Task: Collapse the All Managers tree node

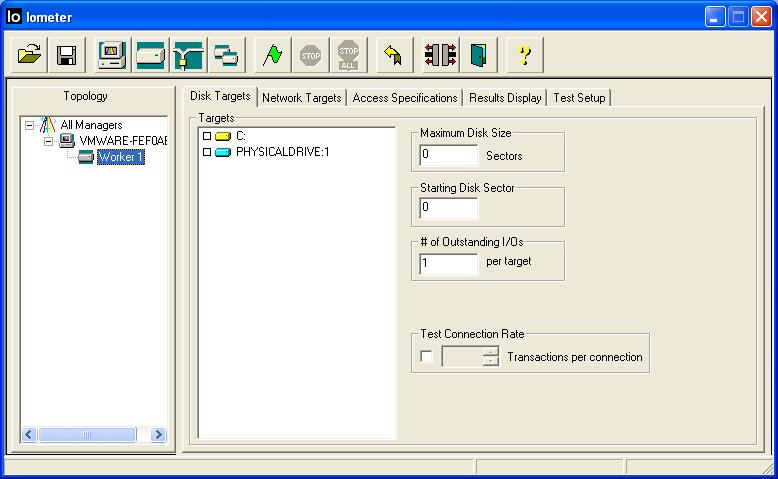Action: pyautogui.click(x=29, y=125)
